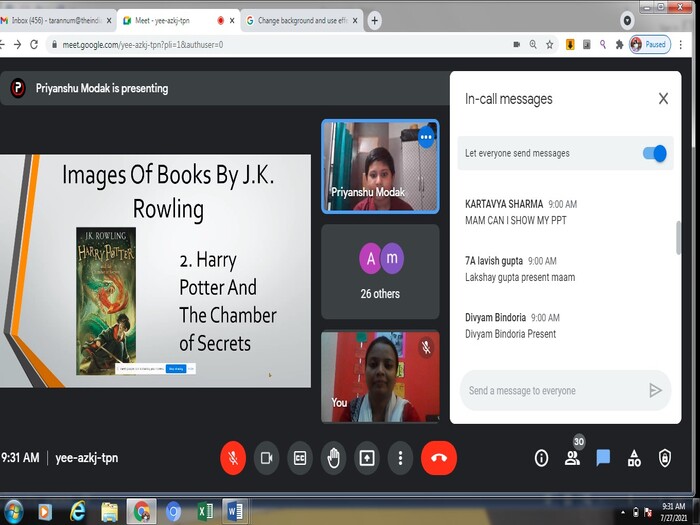Viewport: 700px width, 525px height.
Task: Open Chrome three-dot menu
Action: point(681,45)
